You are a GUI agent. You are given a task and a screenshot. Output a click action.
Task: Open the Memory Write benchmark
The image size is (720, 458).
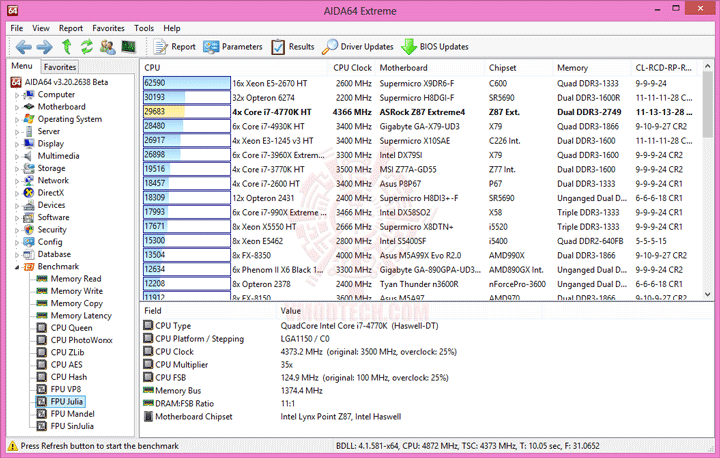point(69,291)
